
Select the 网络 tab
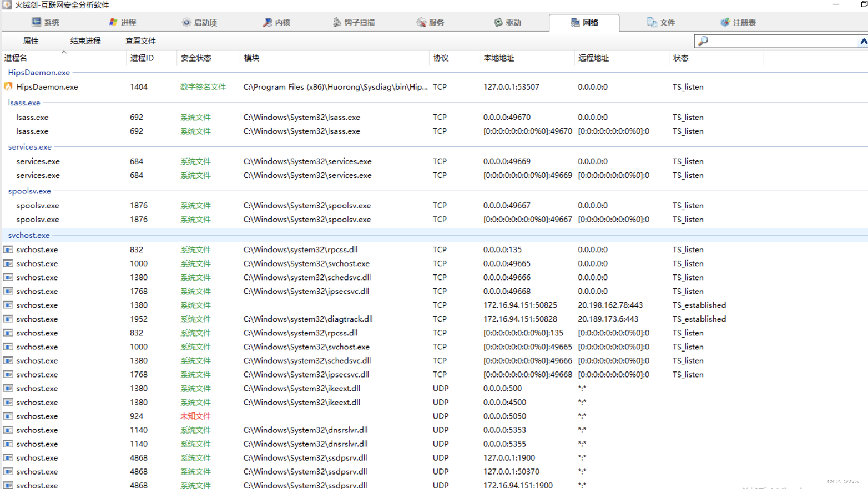pos(584,22)
